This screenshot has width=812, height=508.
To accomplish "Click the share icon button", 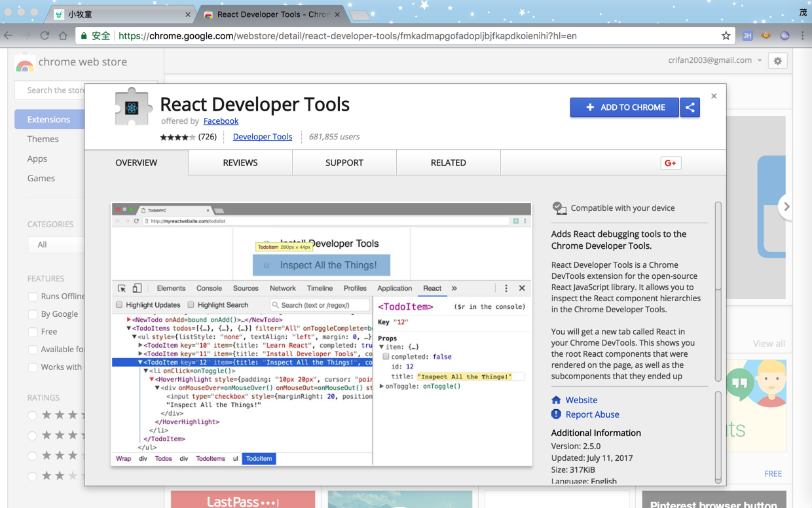I will (690, 107).
